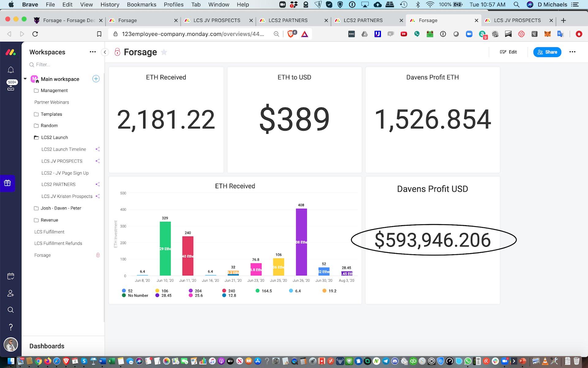
Task: Click lock icon beside Forsage sidebar item
Action: pos(98,255)
